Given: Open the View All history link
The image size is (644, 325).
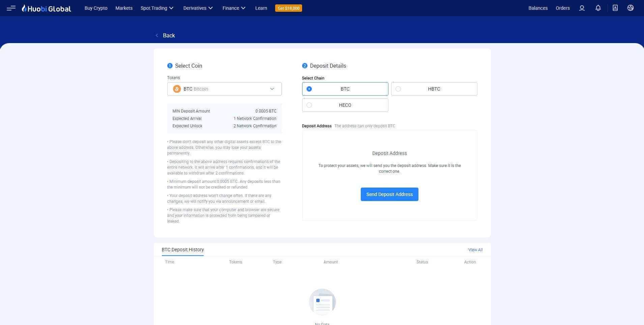Looking at the screenshot, I should (x=475, y=250).
